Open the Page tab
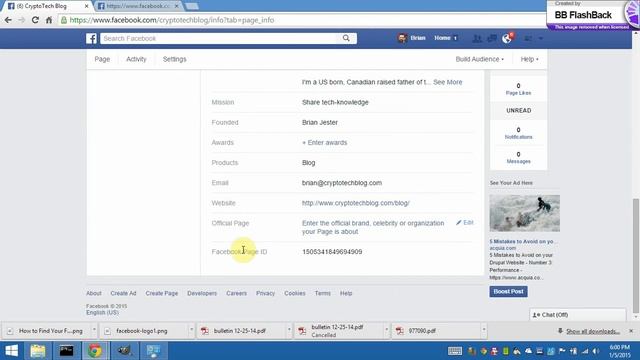The height and width of the screenshot is (360, 640). [102, 59]
